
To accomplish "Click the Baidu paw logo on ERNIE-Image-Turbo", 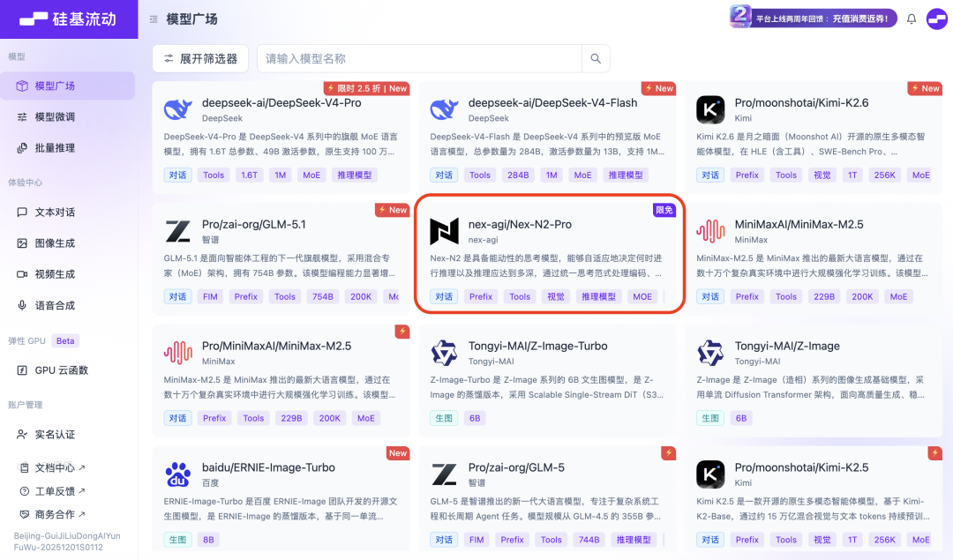I will (x=178, y=474).
